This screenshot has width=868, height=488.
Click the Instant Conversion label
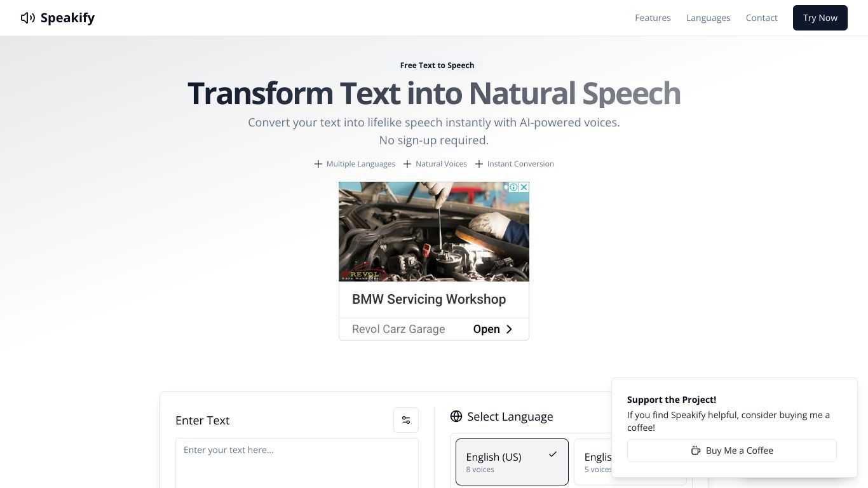520,164
